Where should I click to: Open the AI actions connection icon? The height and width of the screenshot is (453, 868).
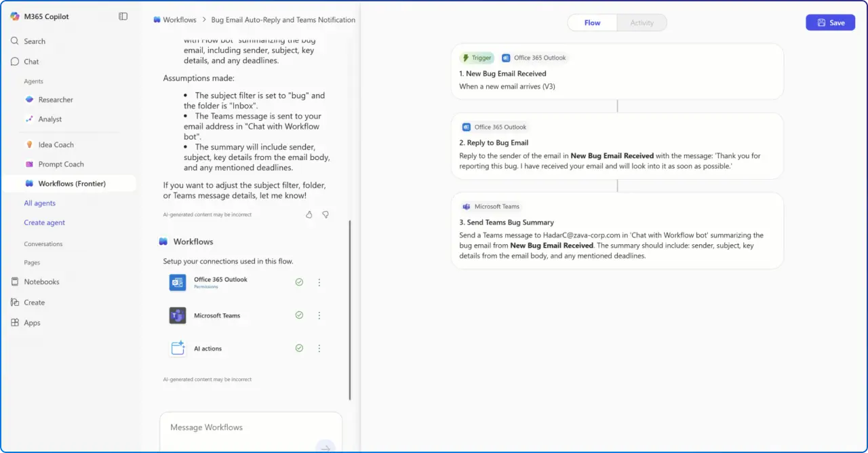pos(177,348)
